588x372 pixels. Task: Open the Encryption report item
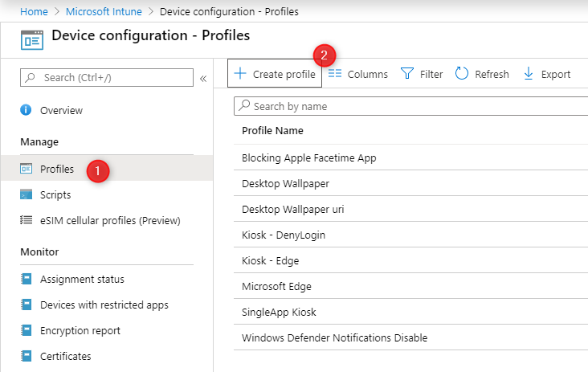tap(80, 331)
